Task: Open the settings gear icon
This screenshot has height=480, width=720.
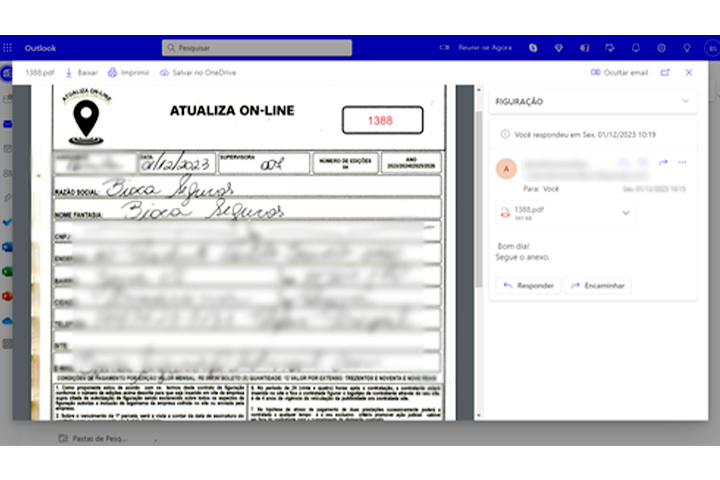Action: point(661,48)
